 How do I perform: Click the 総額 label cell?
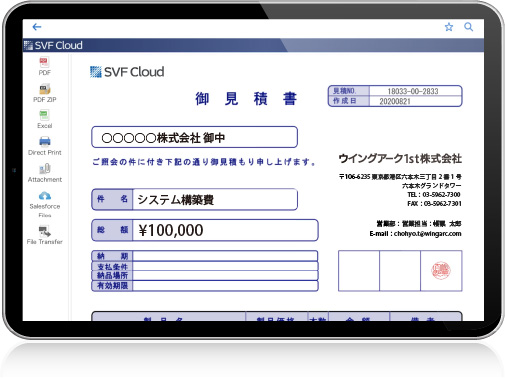[112, 230]
